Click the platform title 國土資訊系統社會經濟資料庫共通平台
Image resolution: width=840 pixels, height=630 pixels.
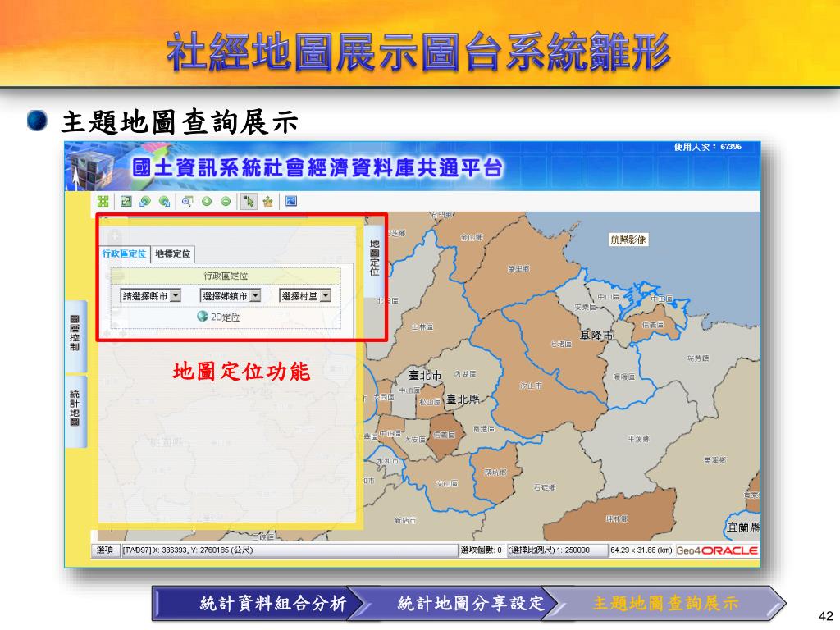(317, 167)
